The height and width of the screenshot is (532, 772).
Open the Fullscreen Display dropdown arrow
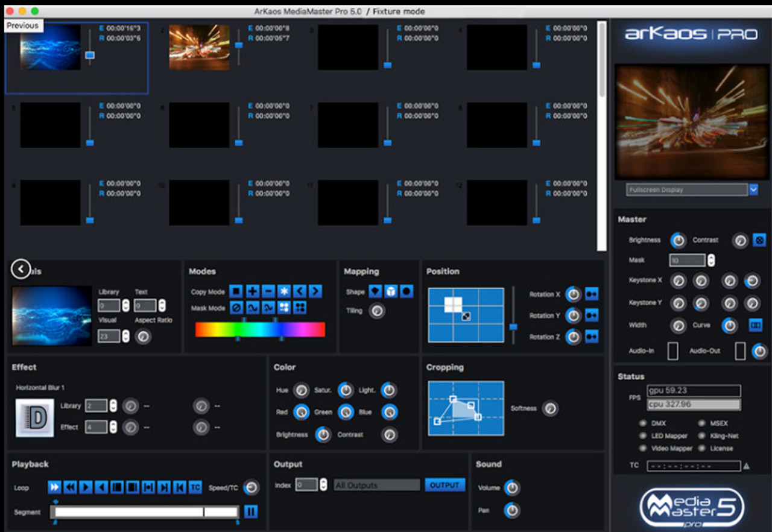click(753, 189)
